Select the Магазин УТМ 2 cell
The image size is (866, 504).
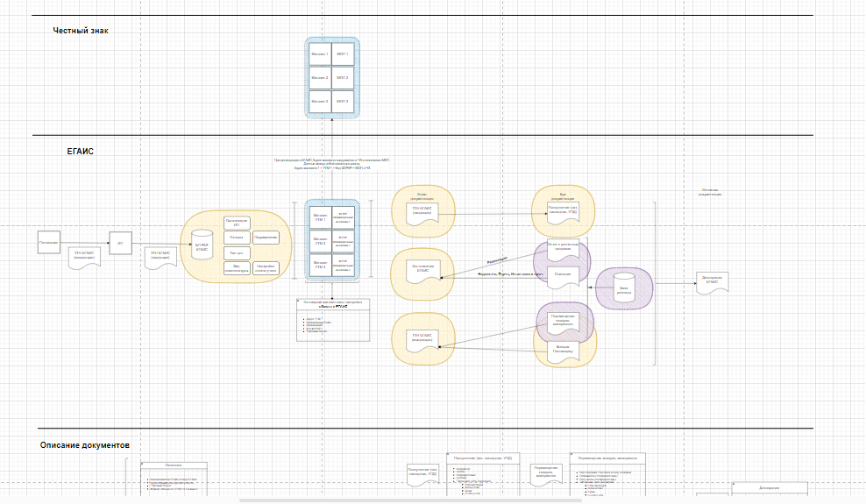click(x=320, y=241)
